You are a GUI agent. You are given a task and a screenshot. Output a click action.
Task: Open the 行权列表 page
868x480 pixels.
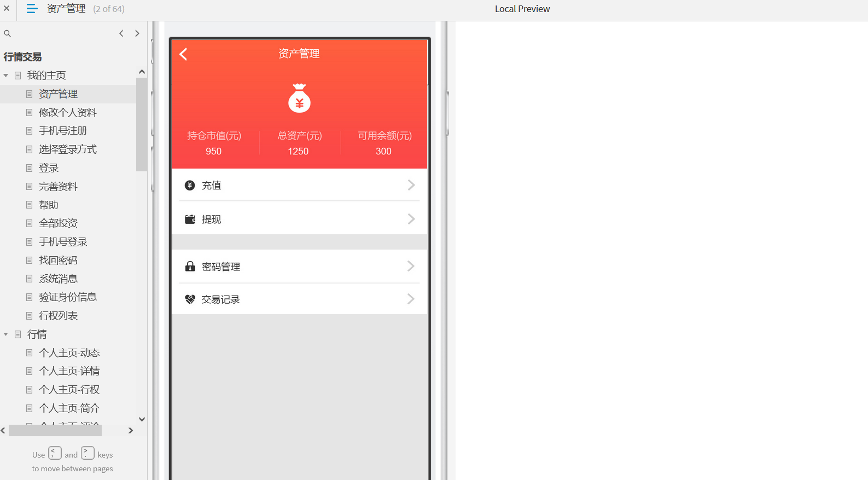[x=58, y=316]
